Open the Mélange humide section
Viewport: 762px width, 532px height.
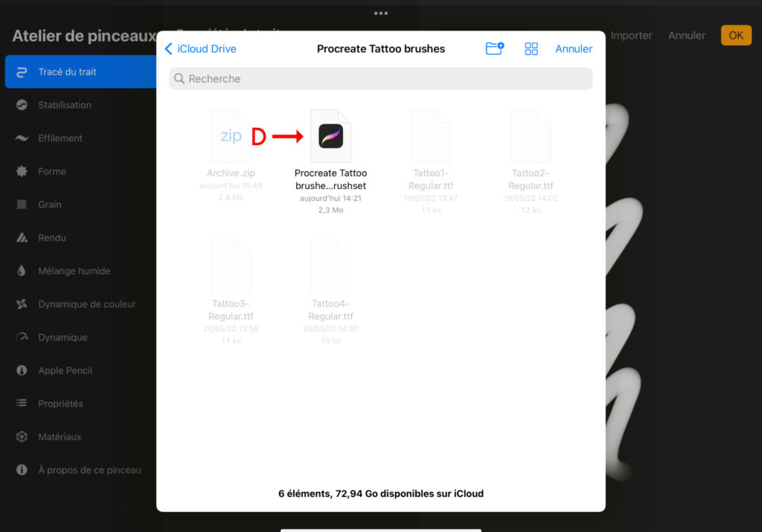(x=80, y=271)
